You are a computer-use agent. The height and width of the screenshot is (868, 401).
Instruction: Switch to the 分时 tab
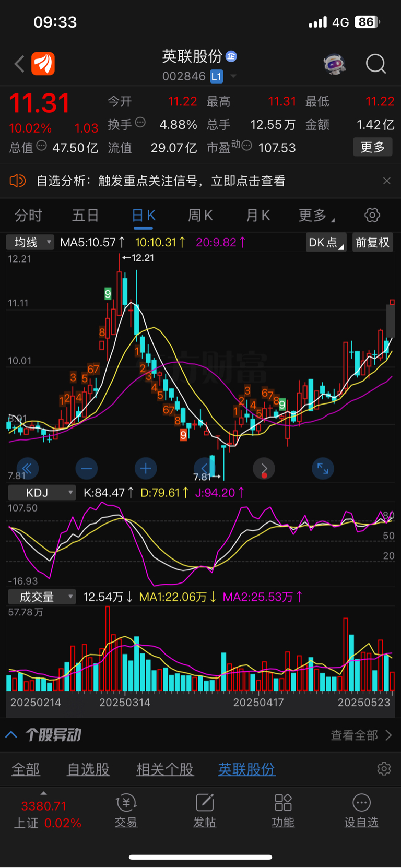point(28,216)
